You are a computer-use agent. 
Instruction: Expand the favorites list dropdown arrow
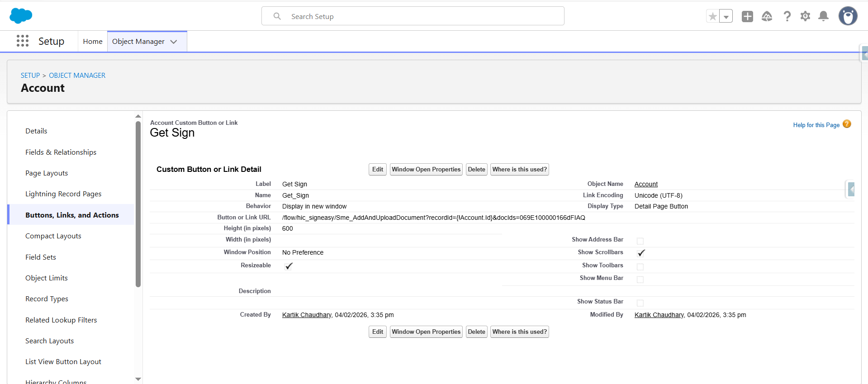tap(726, 17)
